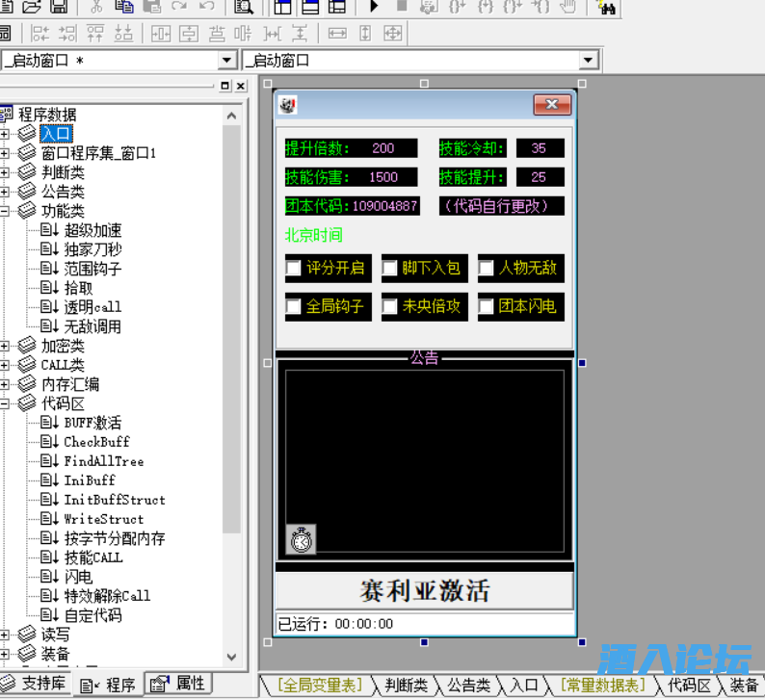The width and height of the screenshot is (765, 700).
Task: Click the 团本代码 field 109004887
Action: point(385,206)
